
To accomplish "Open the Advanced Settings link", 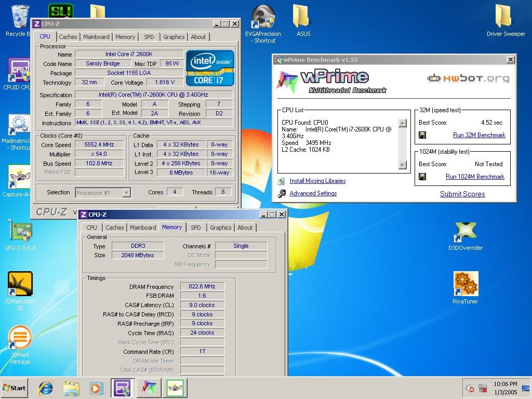I will [313, 193].
